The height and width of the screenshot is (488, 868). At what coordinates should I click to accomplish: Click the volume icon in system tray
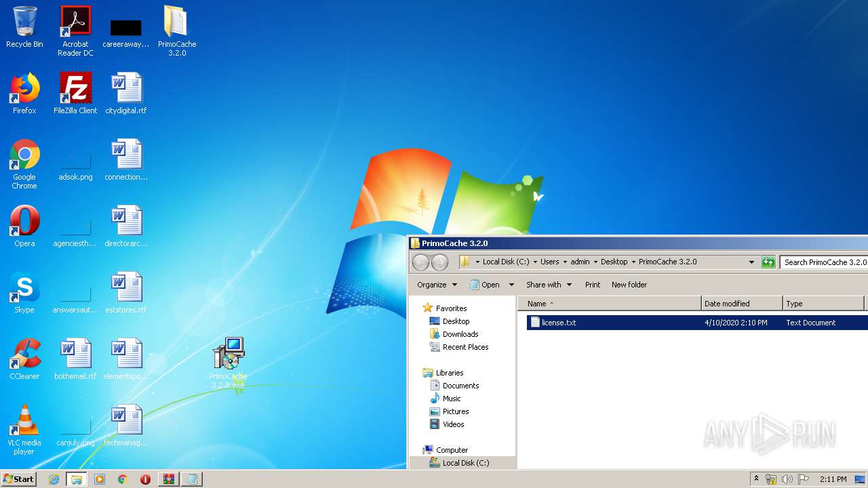[x=787, y=479]
